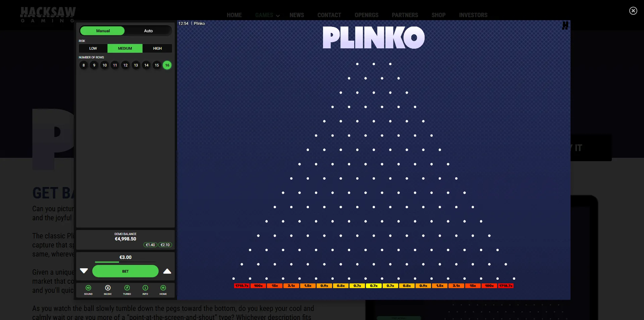
Task: Click the Home icon in game controls
Action: pyautogui.click(x=163, y=290)
